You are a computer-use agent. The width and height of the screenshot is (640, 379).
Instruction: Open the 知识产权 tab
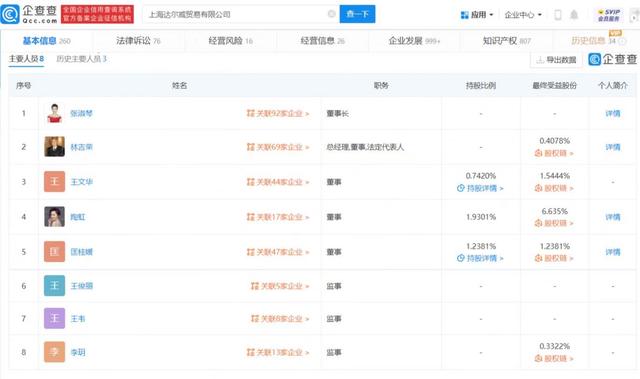point(507,41)
